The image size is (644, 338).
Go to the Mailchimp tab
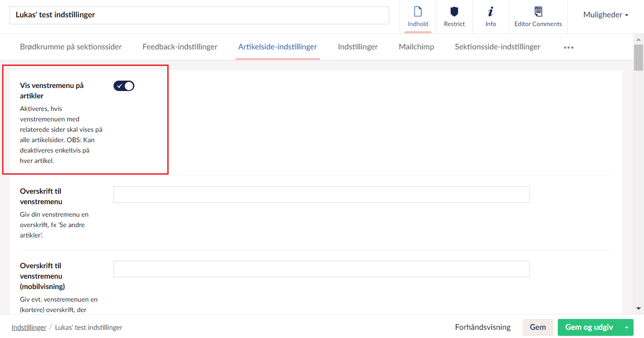(x=416, y=47)
